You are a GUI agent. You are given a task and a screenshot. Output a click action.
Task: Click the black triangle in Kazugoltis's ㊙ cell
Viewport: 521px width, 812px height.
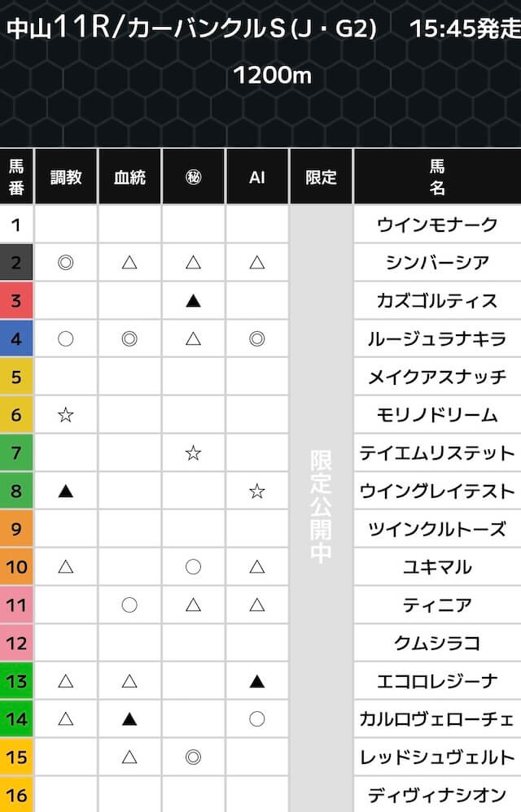[193, 300]
